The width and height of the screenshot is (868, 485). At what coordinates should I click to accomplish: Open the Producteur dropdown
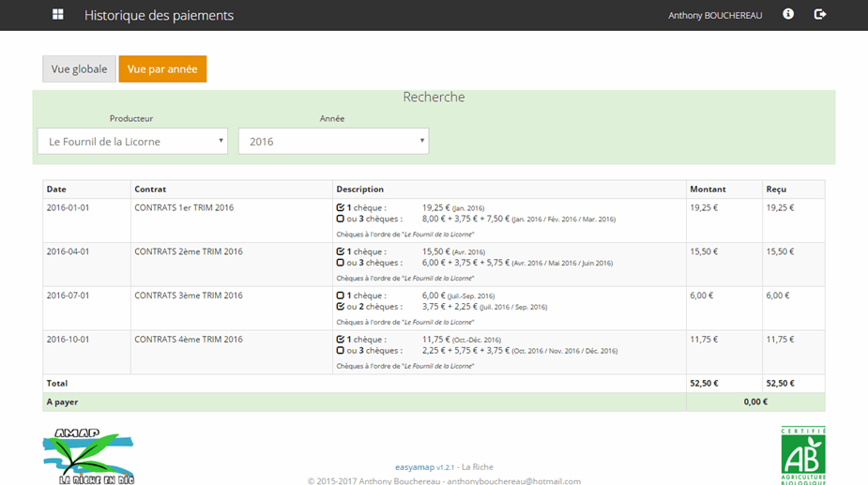coord(132,142)
